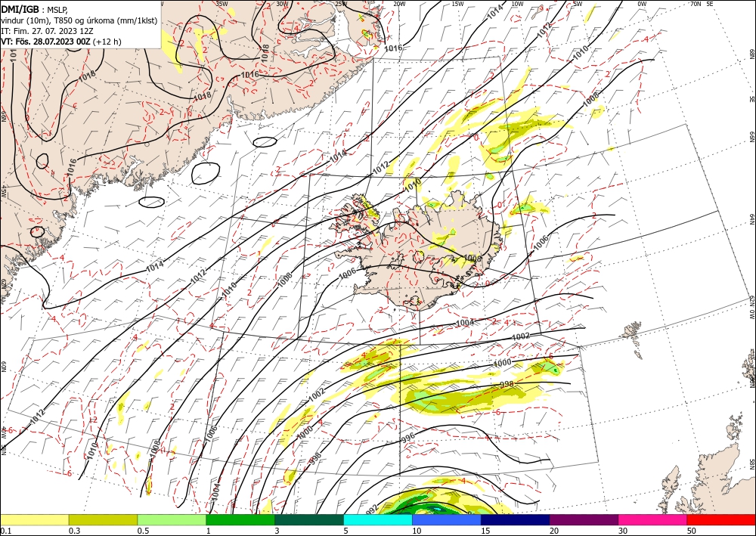Click the '(+12 h)' forecast offset text
Image resolution: width=756 pixels, height=536 pixels.
tap(107, 42)
